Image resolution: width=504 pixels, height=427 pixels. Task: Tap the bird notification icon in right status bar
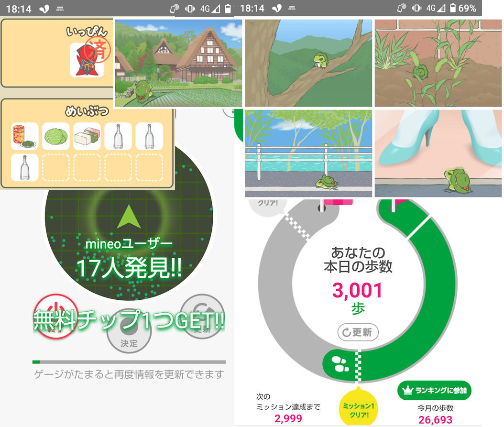point(277,8)
